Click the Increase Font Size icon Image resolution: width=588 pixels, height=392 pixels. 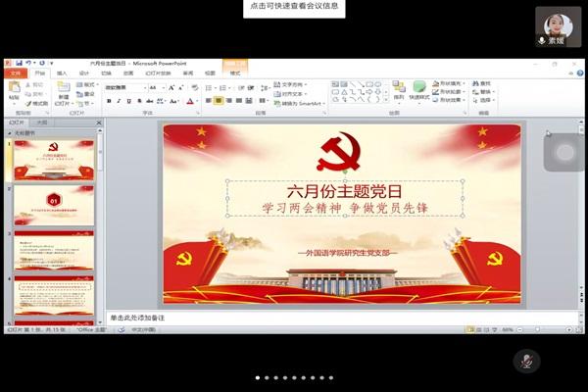pyautogui.click(x=171, y=88)
